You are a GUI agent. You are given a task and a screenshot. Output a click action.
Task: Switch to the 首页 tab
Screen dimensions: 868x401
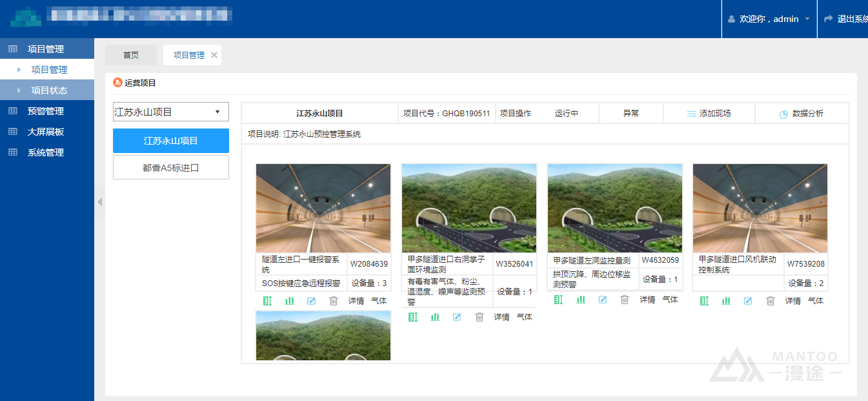131,56
